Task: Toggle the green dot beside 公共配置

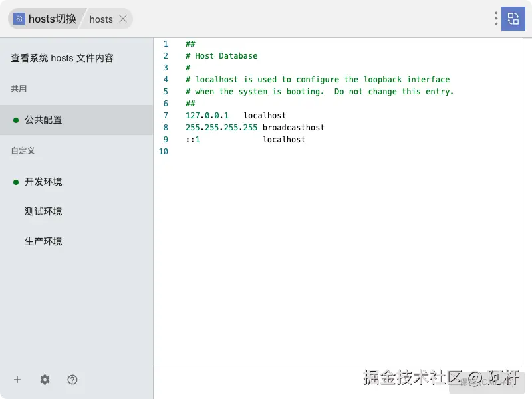Action: (16, 120)
